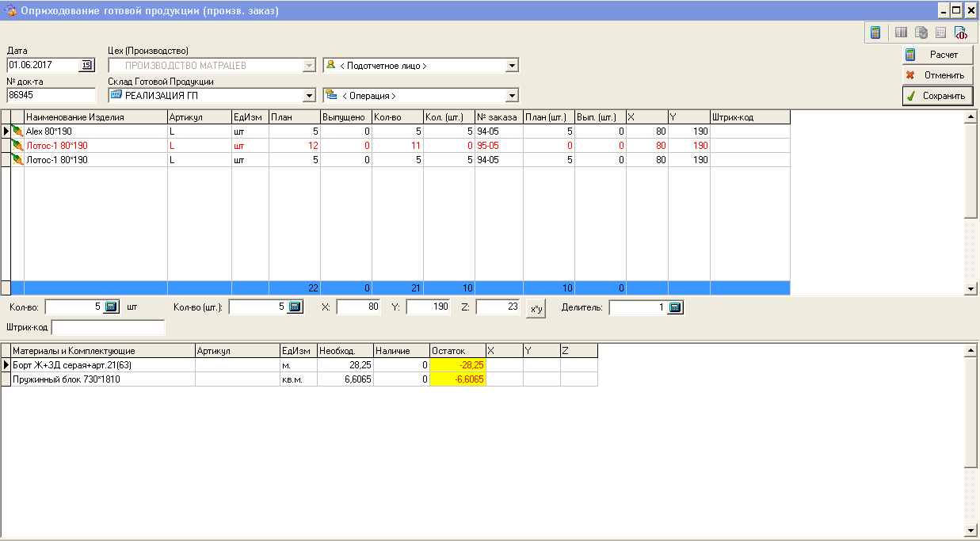The width and height of the screenshot is (980, 541).
Task: Open calculator in the Делитель field
Action: pos(675,307)
